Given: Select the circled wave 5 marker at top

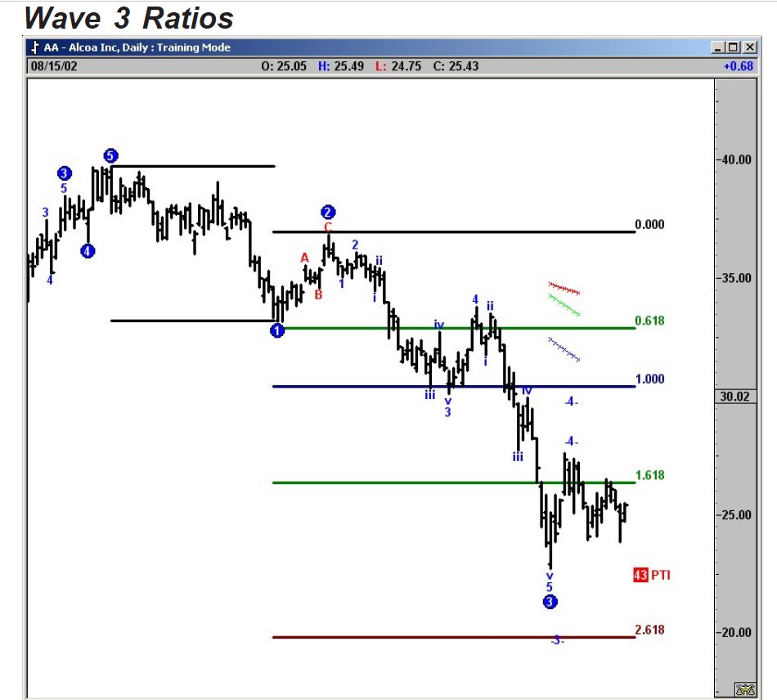Looking at the screenshot, I should coord(111,155).
